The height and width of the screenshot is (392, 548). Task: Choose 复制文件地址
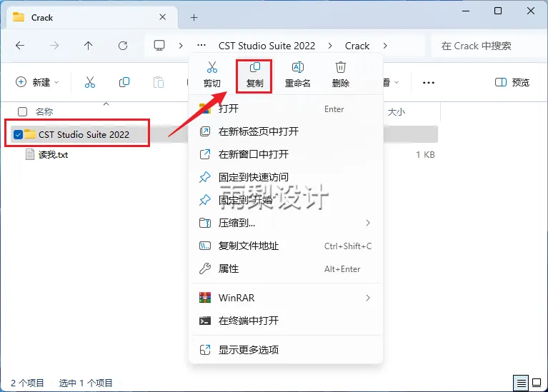click(285, 246)
